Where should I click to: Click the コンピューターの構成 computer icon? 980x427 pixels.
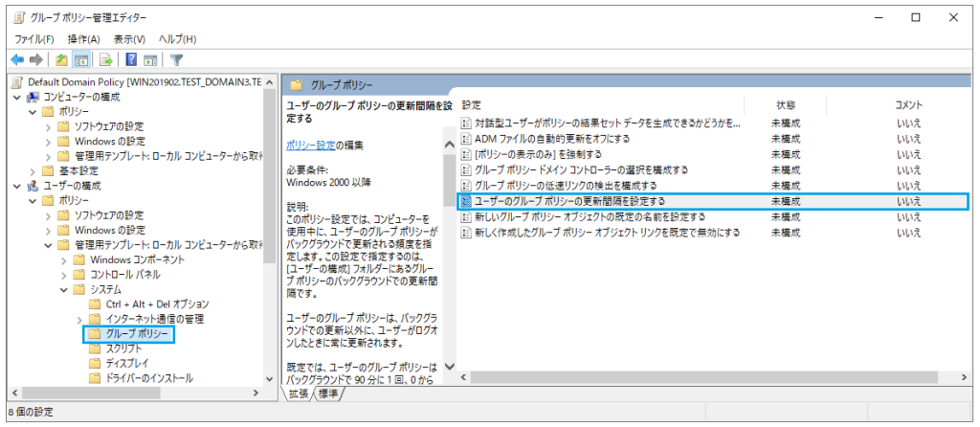click(33, 97)
